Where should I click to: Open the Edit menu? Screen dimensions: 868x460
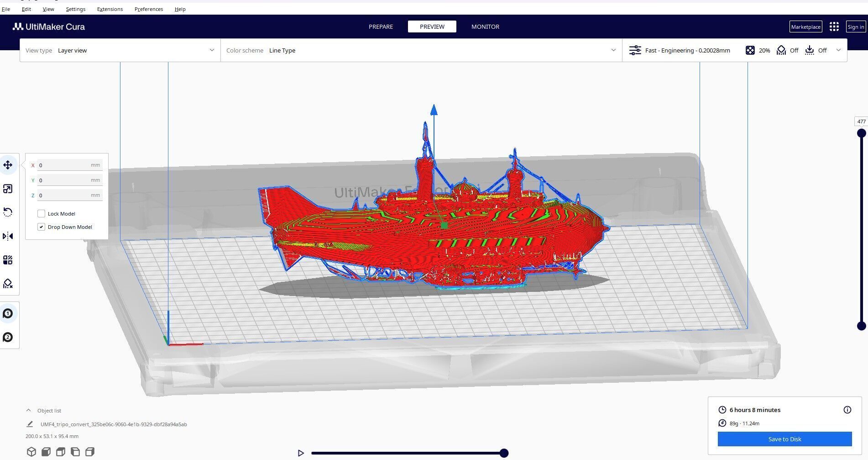(x=26, y=9)
